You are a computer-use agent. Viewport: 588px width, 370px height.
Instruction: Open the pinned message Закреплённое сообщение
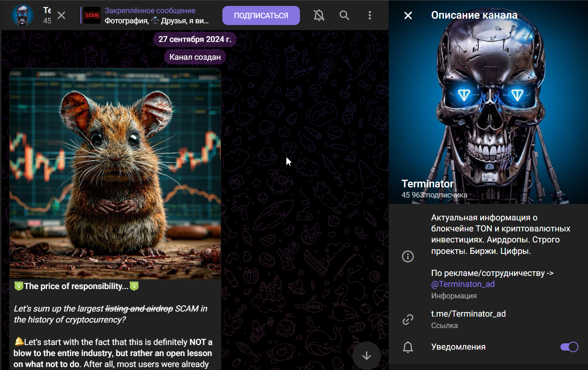coord(157,16)
